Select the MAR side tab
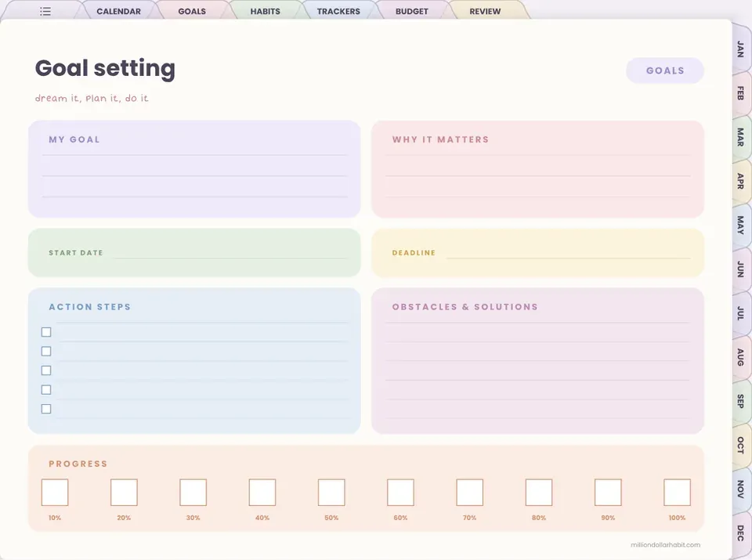 click(x=742, y=137)
